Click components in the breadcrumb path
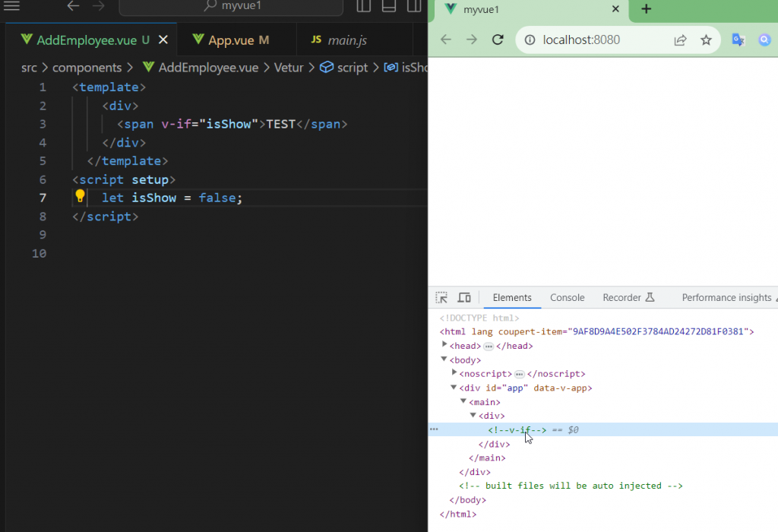This screenshot has height=532, width=778. pyautogui.click(x=87, y=68)
